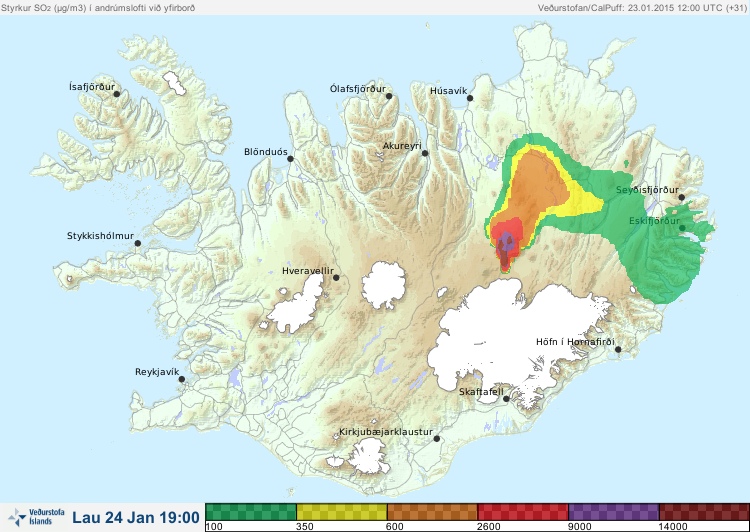The width and height of the screenshot is (750, 532).
Task: Click the Hveravellir label
Action: (308, 271)
